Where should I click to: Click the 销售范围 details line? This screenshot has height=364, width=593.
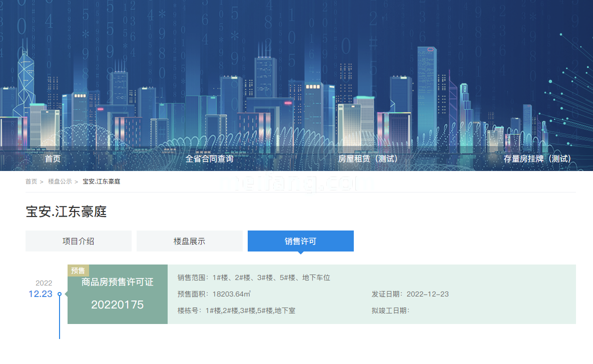[254, 277]
